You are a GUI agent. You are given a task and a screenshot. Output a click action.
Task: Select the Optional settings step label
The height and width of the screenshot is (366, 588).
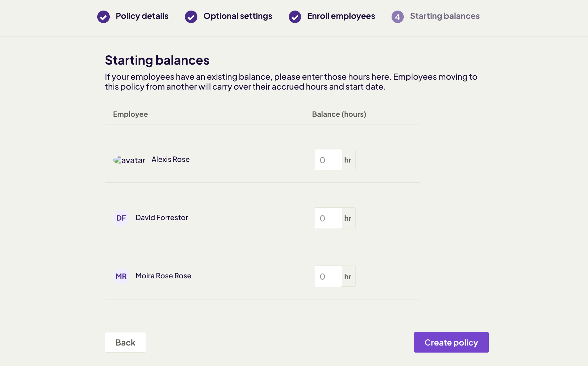click(238, 16)
